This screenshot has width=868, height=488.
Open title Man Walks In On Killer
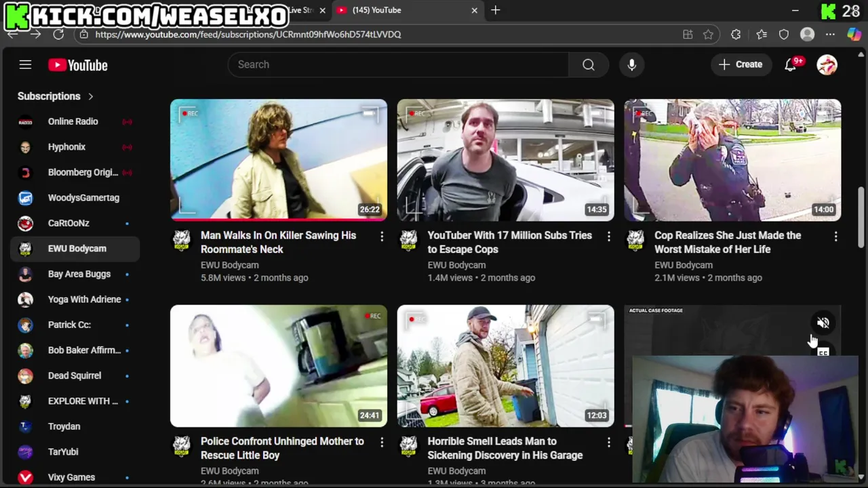(278, 242)
